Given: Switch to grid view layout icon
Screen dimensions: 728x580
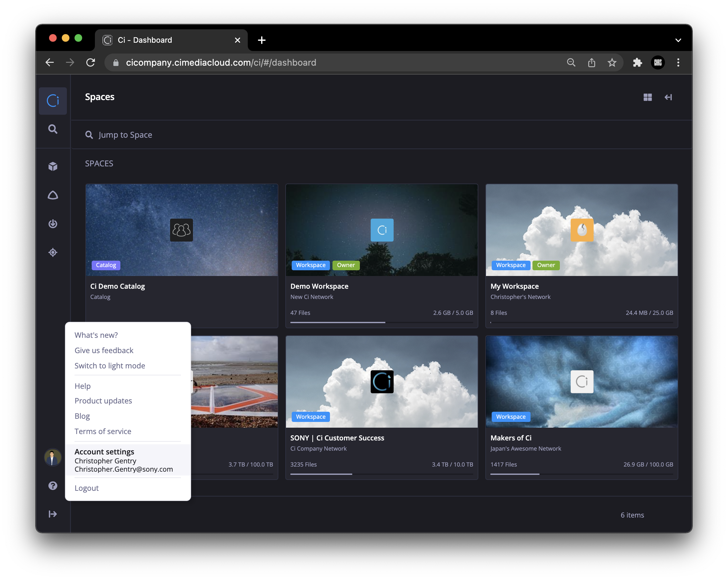Looking at the screenshot, I should [x=648, y=97].
